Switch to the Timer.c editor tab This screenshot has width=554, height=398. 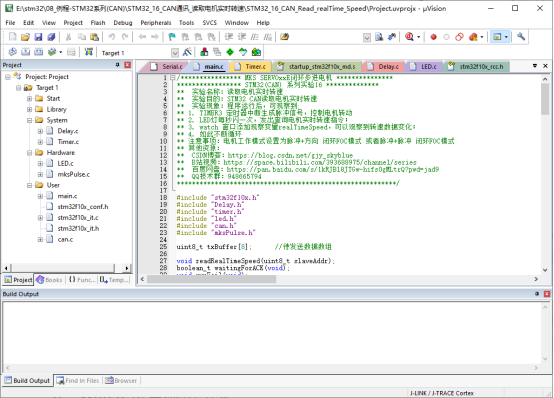coord(251,66)
